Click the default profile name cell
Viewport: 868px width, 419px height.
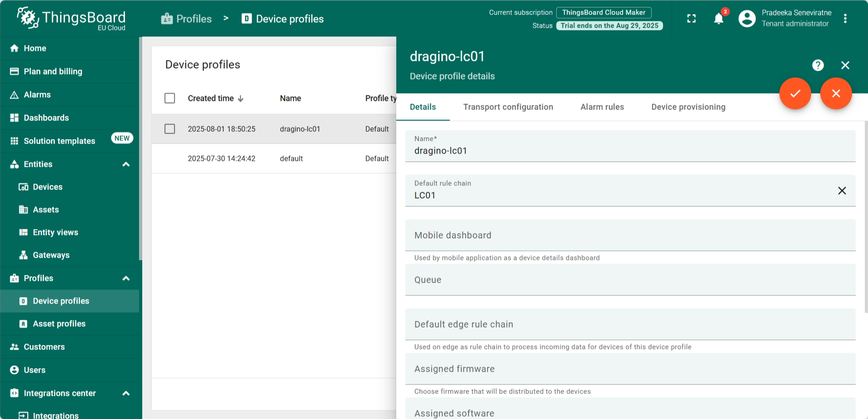pos(291,159)
